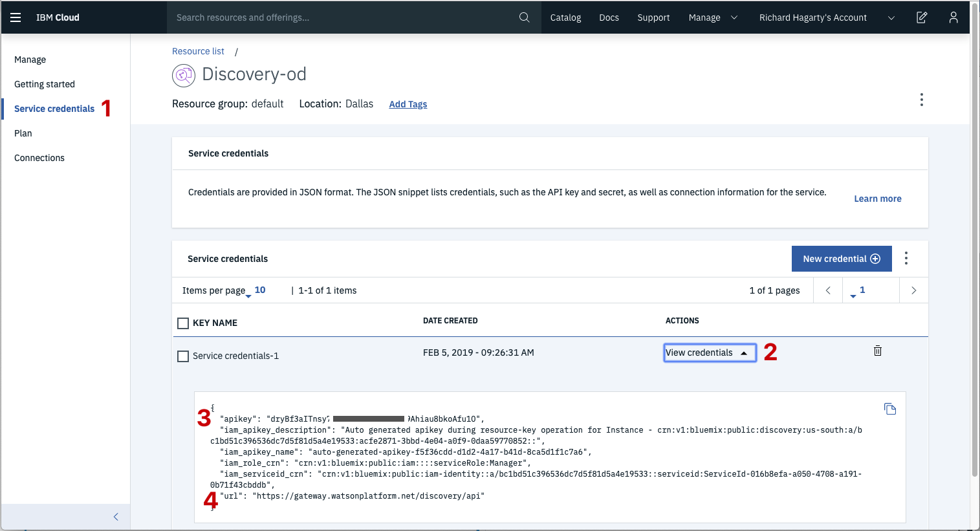This screenshot has width=980, height=531.
Task: Click the DATE CREATED column header
Action: (450, 321)
